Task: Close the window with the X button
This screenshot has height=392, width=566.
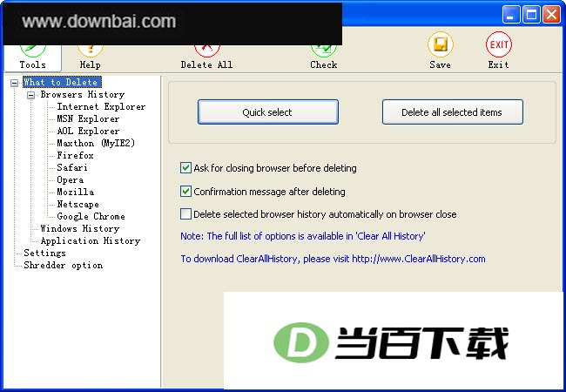Action: (551, 15)
